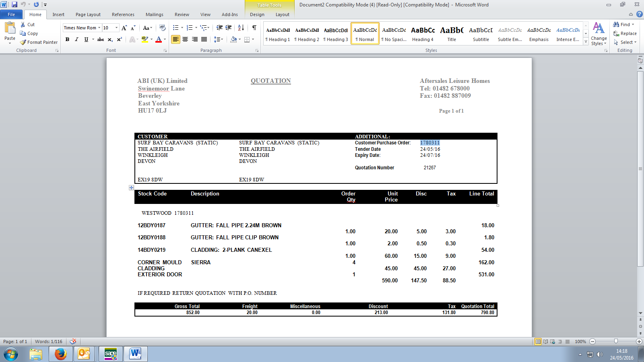The image size is (644, 362).
Task: Click the Show/Hide paragraph marks icon
Action: (x=254, y=28)
